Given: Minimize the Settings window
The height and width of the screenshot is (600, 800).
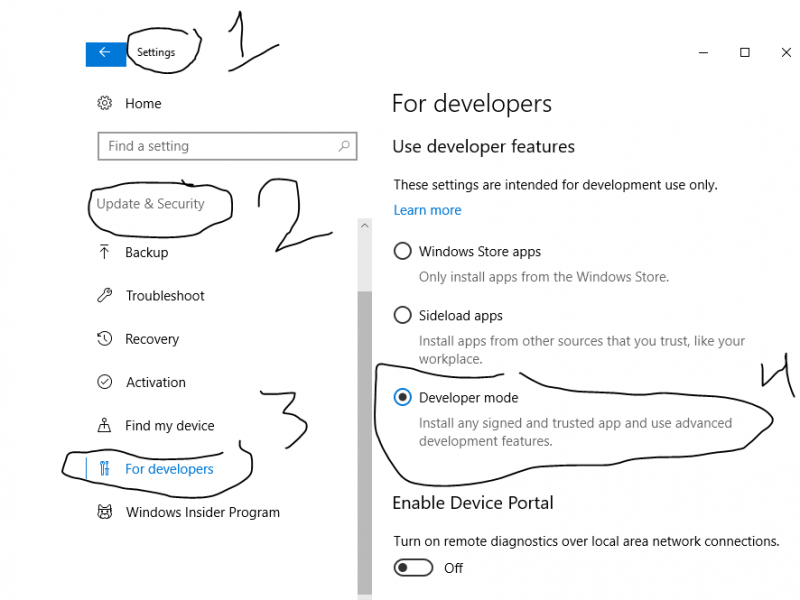Looking at the screenshot, I should 699,53.
